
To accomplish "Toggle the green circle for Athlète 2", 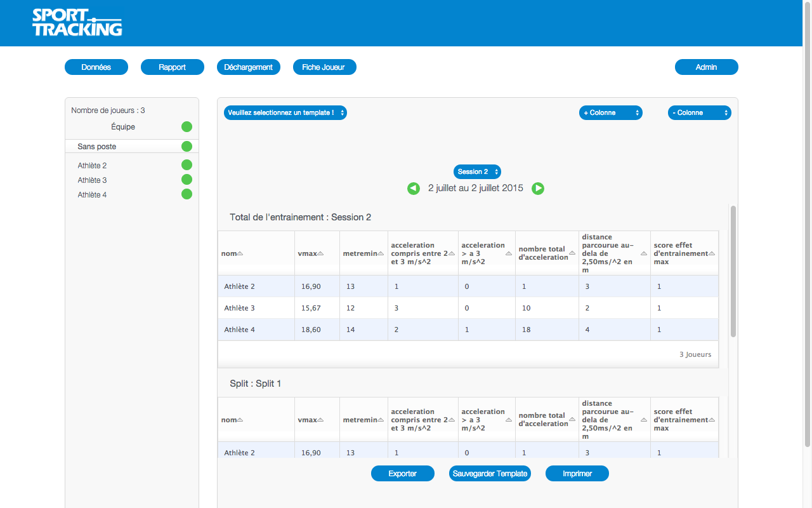I will [187, 165].
